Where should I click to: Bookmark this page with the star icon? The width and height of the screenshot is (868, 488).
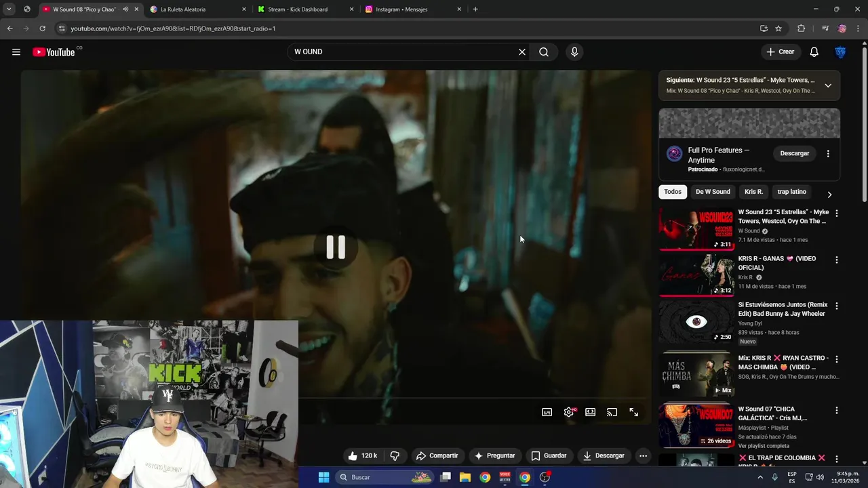pyautogui.click(x=778, y=28)
